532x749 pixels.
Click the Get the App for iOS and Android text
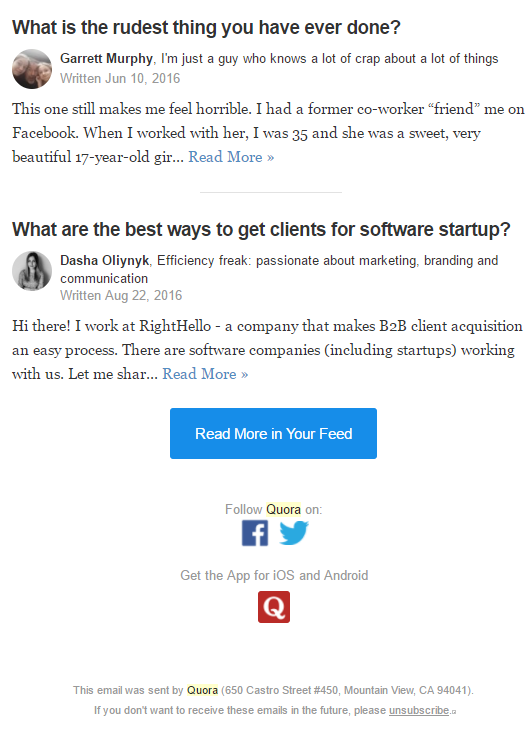pyautogui.click(x=274, y=575)
